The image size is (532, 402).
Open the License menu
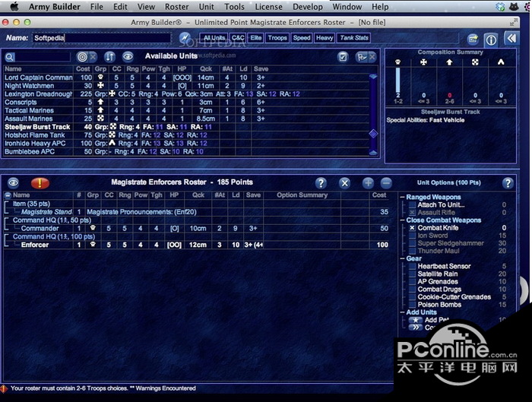point(269,6)
